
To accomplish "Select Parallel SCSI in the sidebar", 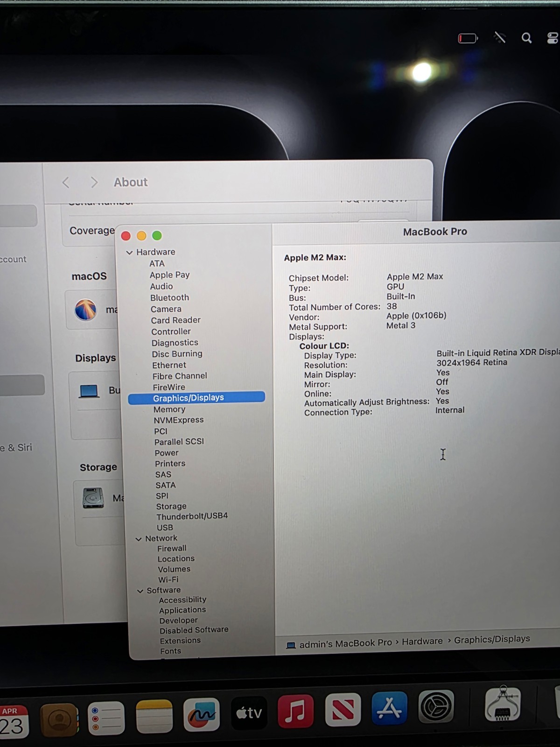I will click(x=179, y=442).
